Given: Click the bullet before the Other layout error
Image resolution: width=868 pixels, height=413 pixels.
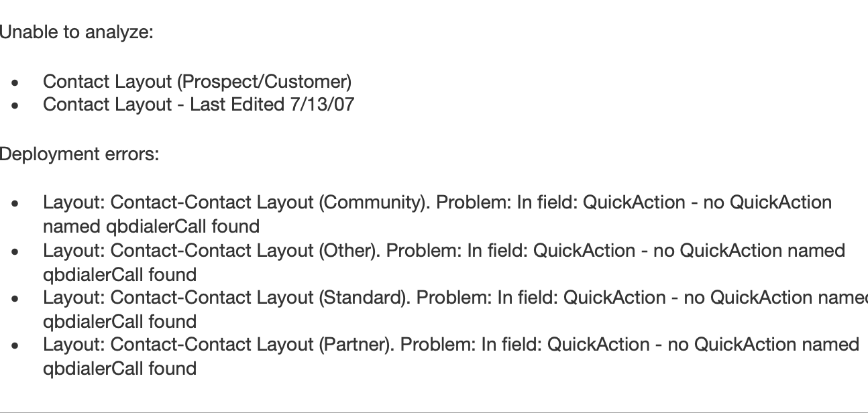Looking at the screenshot, I should [15, 252].
